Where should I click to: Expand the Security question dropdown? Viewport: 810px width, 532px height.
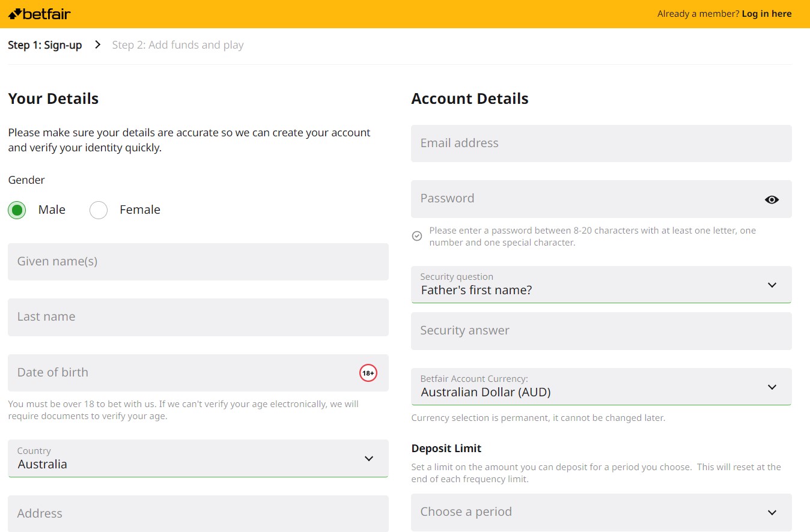[x=601, y=285]
